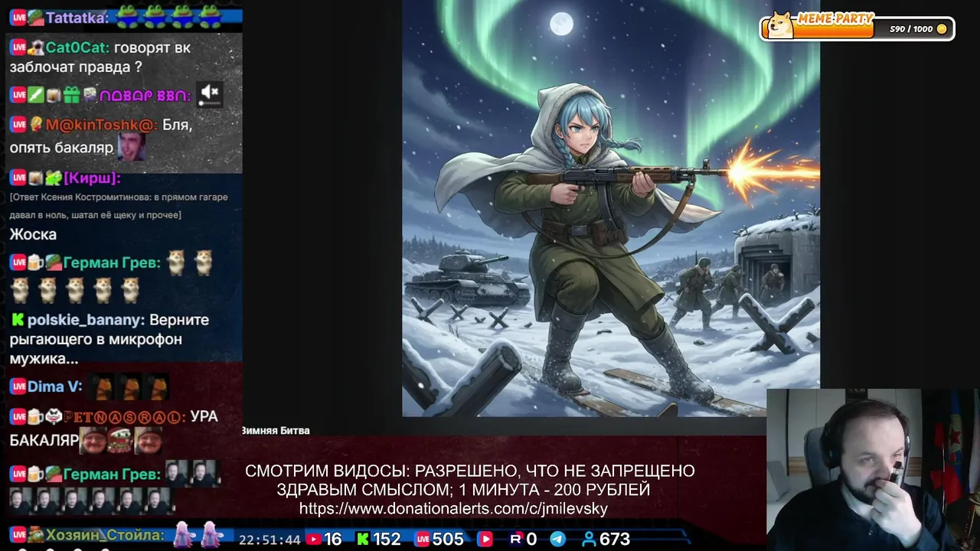Click the Rutube icon beside 0
The width and height of the screenshot is (980, 551).
516,540
